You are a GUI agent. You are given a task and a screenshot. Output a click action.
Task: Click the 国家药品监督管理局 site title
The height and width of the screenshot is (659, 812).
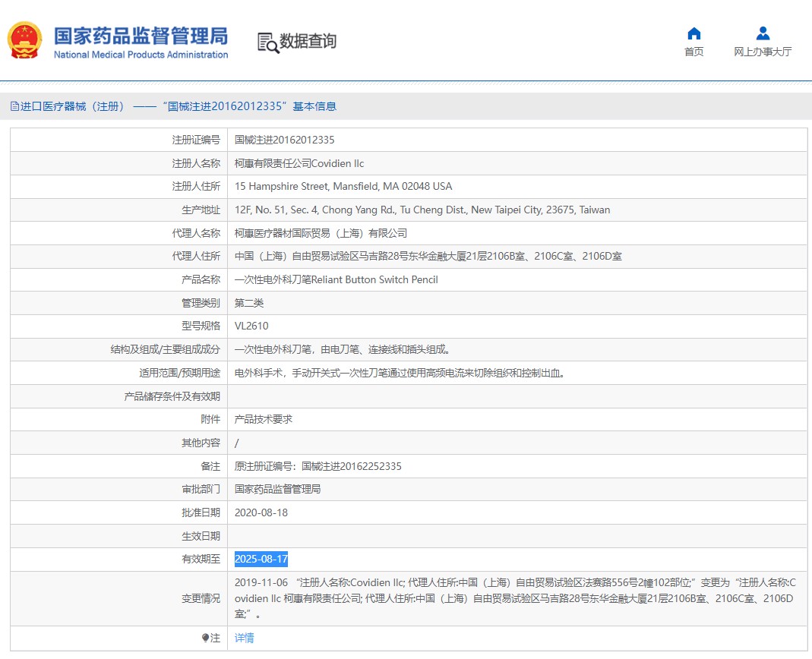point(141,36)
